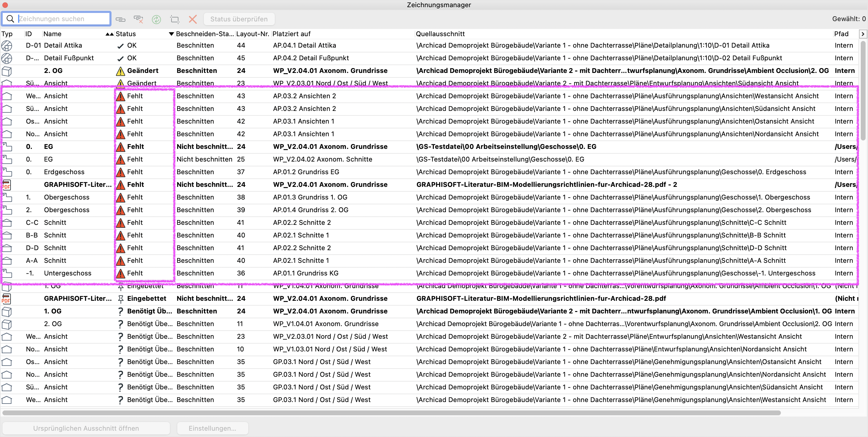Select layout number 36 cell
This screenshot has height=437, width=868.
coord(241,274)
